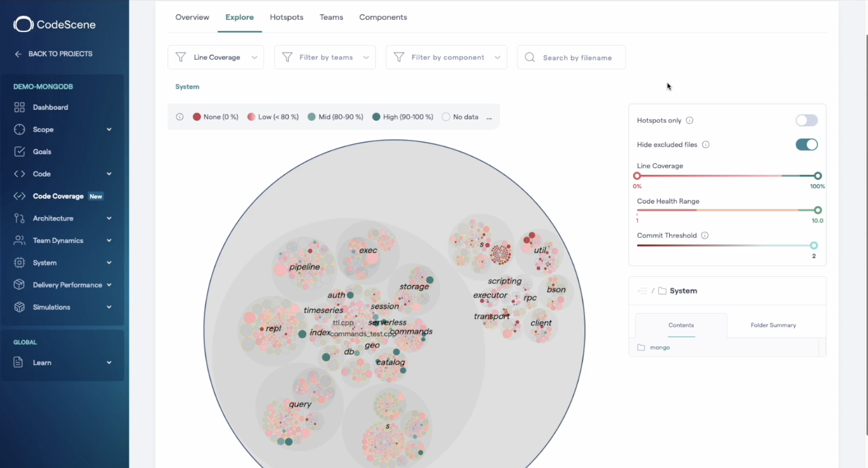This screenshot has height=468, width=868.
Task: Click the legend info icon
Action: tap(179, 117)
